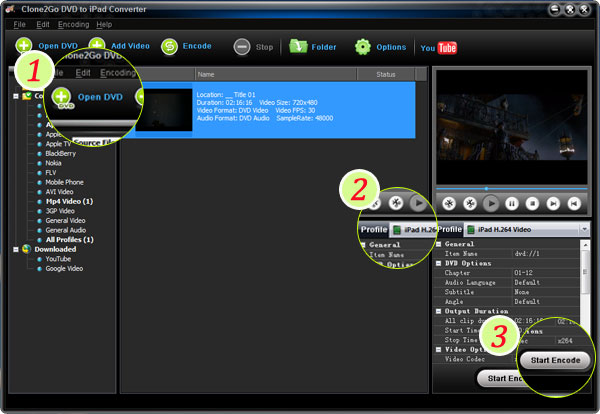Click the Downloaded tree label

[55, 249]
